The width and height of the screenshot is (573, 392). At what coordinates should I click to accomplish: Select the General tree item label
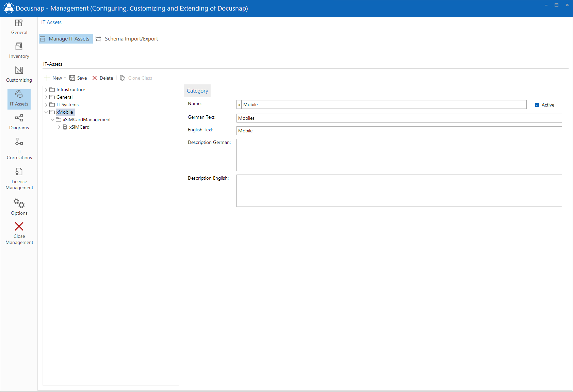(x=64, y=97)
